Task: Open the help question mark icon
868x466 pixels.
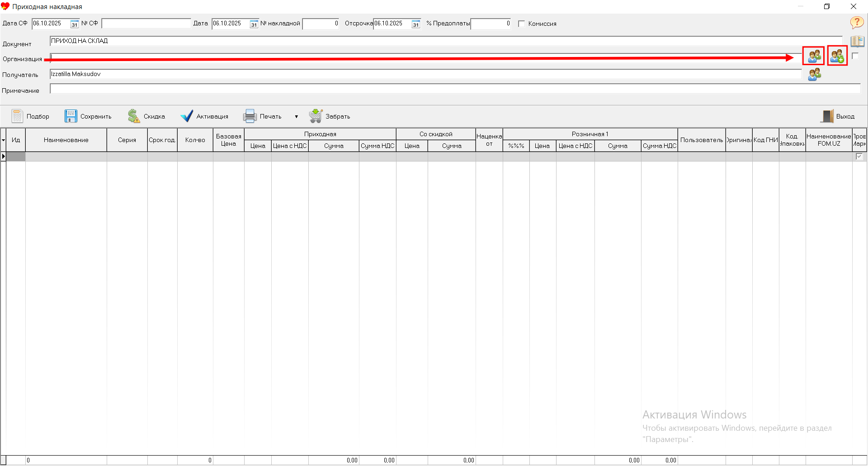Action: (857, 22)
